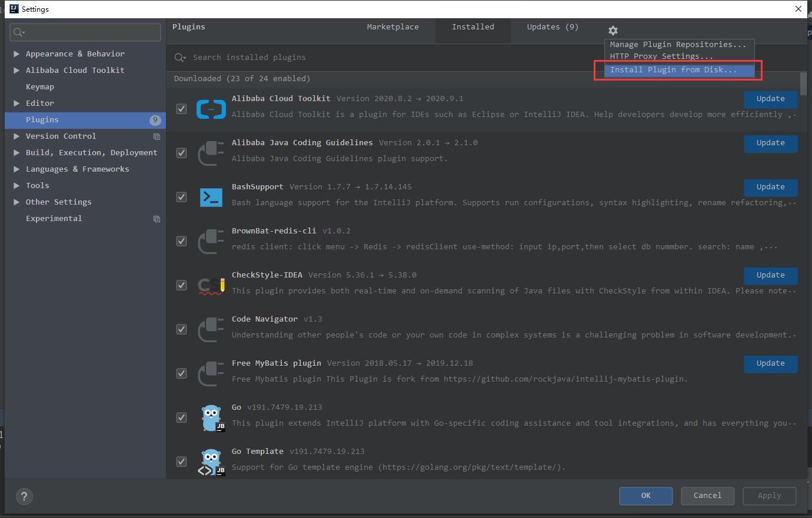Click the BashSupport terminal icon
The image size is (812, 518).
click(x=211, y=197)
